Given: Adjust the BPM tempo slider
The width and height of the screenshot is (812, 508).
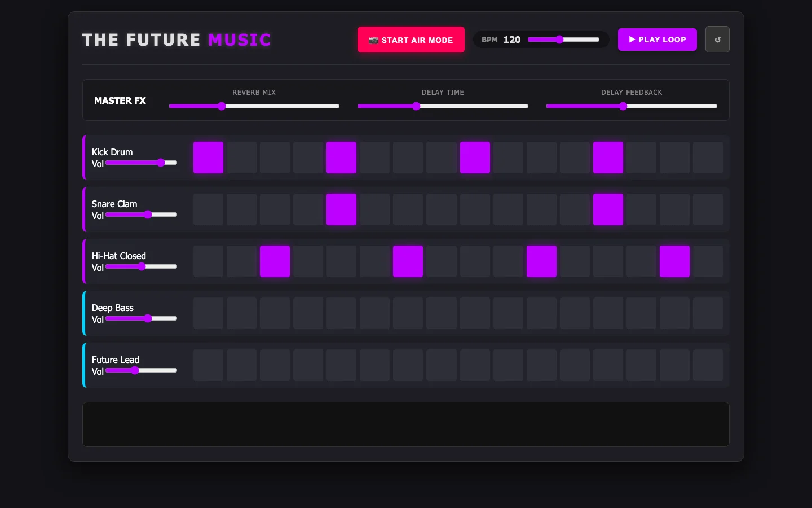Looking at the screenshot, I should (563, 40).
